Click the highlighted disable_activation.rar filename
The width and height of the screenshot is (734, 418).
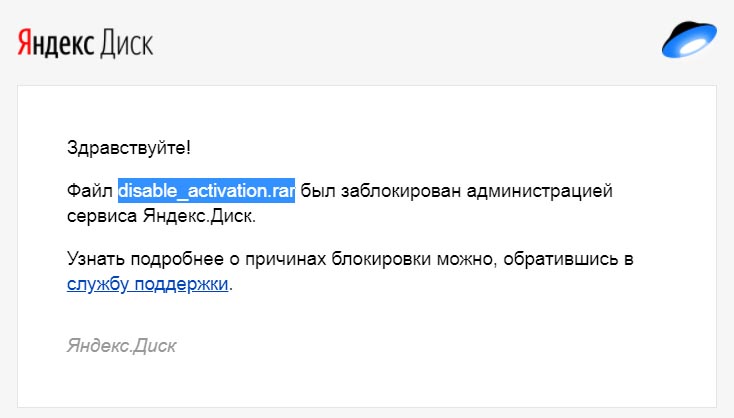tap(206, 191)
